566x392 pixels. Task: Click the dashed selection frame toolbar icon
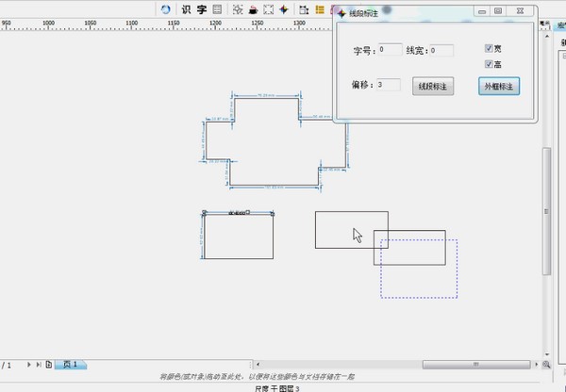coord(269,9)
